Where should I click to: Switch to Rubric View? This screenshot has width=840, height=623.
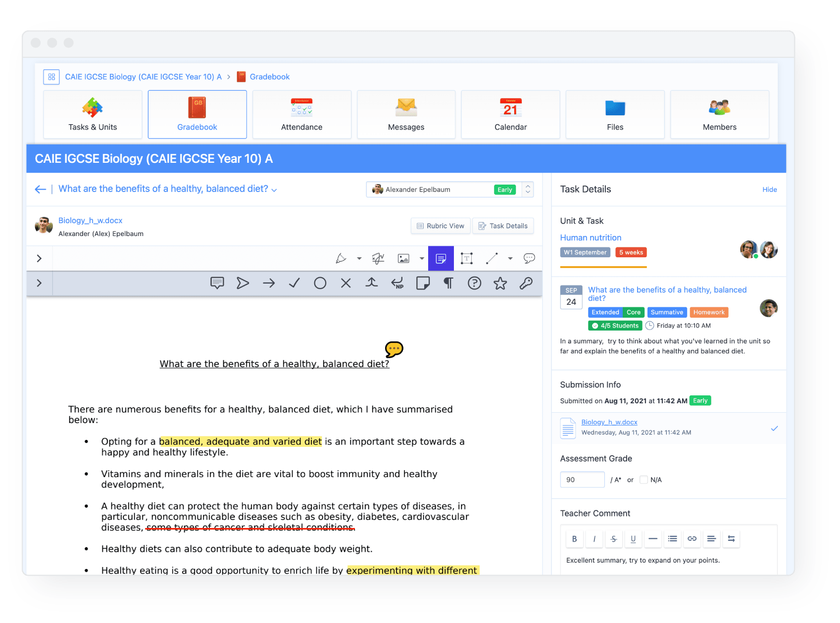click(x=441, y=226)
